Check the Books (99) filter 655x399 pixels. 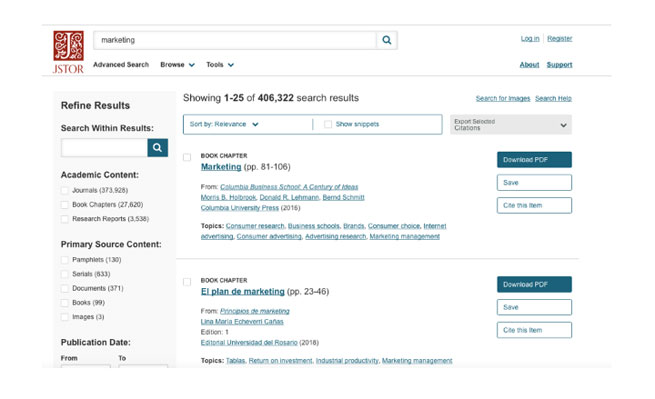point(65,302)
